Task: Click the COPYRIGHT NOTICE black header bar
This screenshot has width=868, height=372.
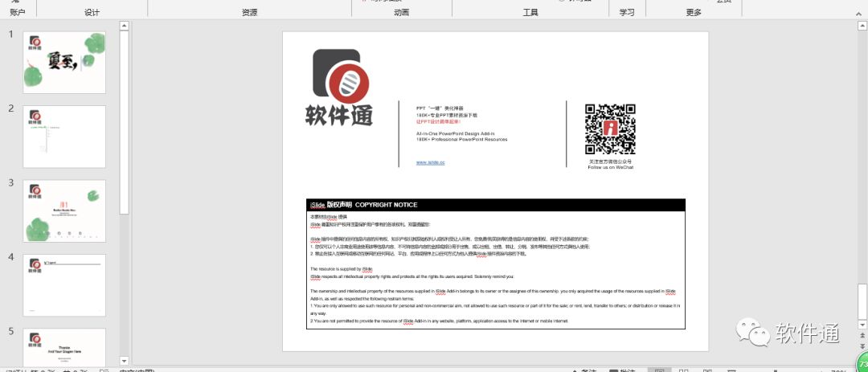Action: 496,205
